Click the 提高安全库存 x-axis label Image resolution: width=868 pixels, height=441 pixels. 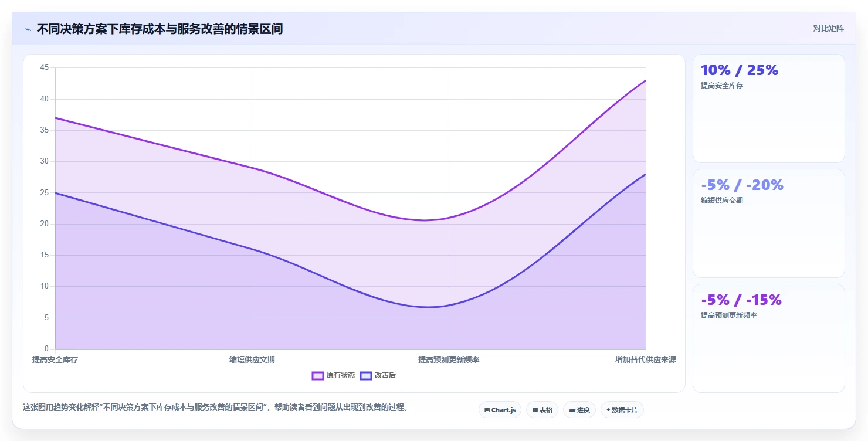tap(55, 359)
